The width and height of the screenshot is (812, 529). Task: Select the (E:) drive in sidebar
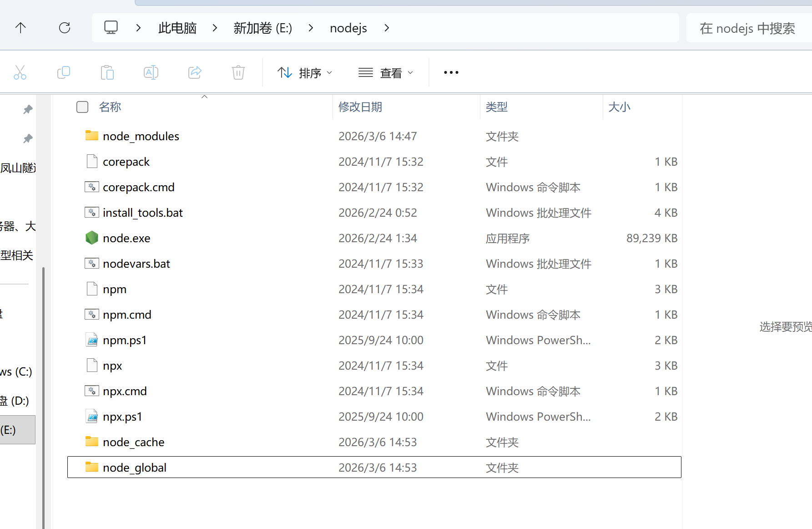tap(17, 430)
